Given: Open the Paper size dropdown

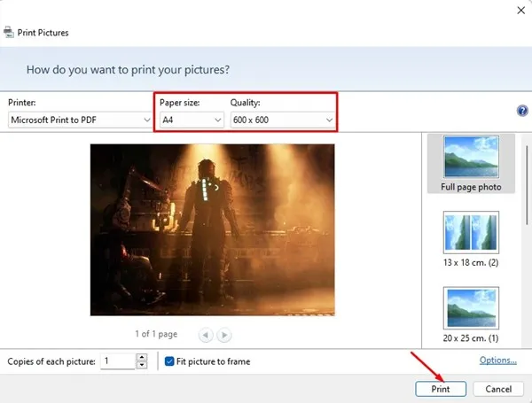Looking at the screenshot, I should [x=192, y=120].
